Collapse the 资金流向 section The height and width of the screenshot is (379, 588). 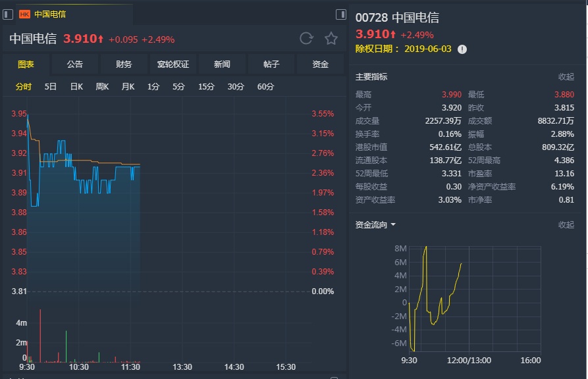coord(566,225)
